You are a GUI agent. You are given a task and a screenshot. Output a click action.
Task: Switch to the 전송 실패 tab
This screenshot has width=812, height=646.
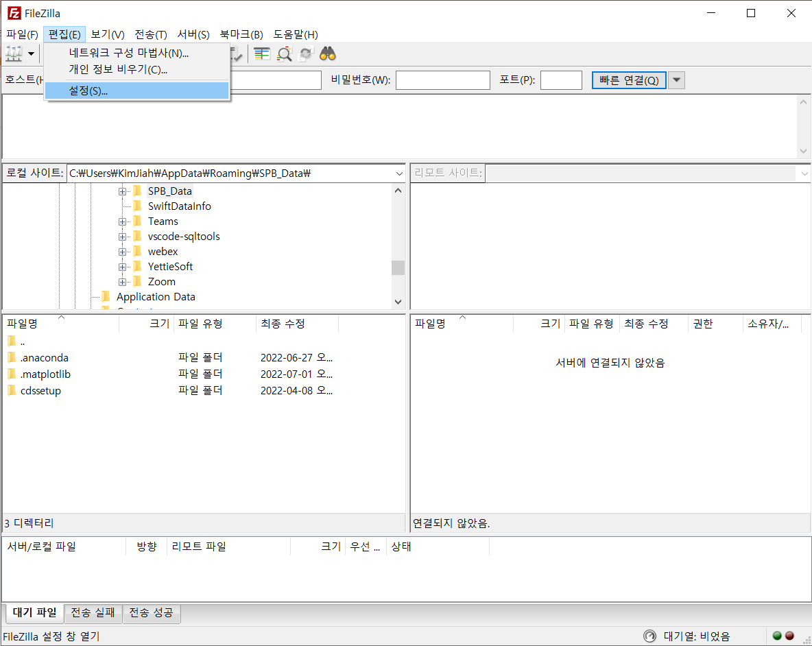pyautogui.click(x=93, y=613)
